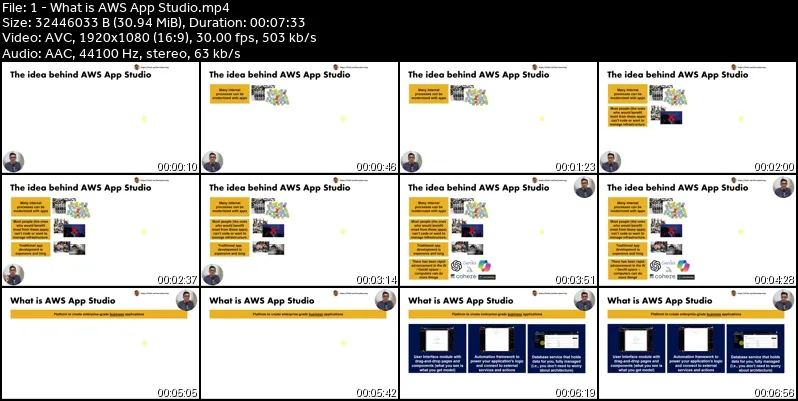Select the thumbnail frame stamped 00:01:23
The image size is (798, 401).
pyautogui.click(x=498, y=118)
